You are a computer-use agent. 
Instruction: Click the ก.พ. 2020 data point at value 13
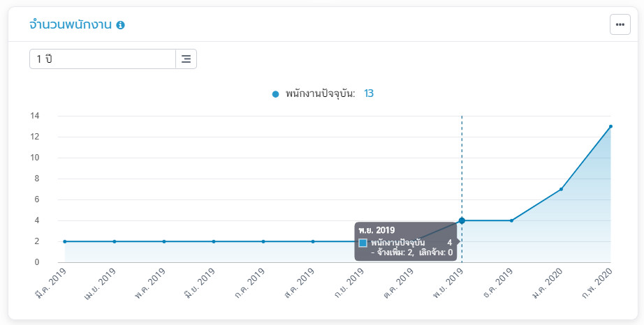(610, 126)
